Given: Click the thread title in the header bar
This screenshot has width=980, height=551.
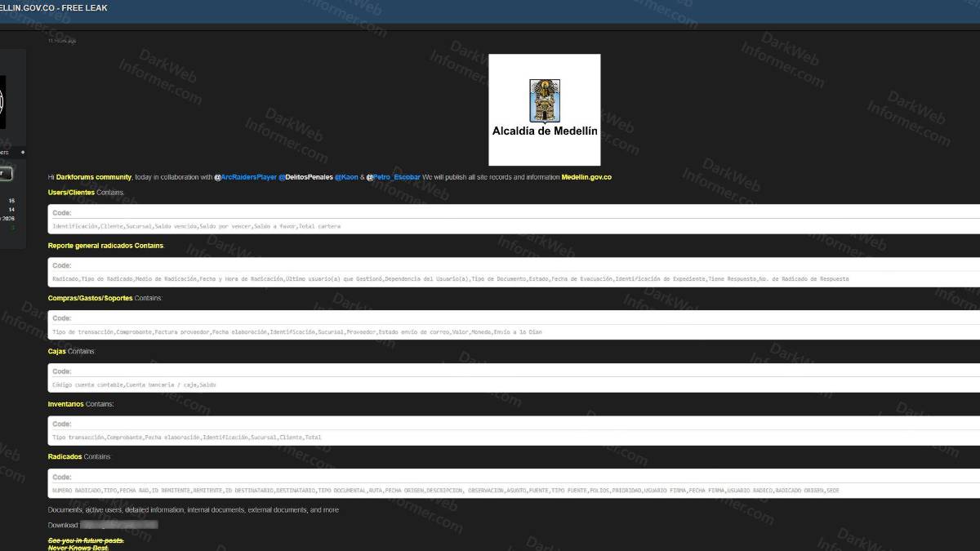Looking at the screenshot, I should point(54,8).
